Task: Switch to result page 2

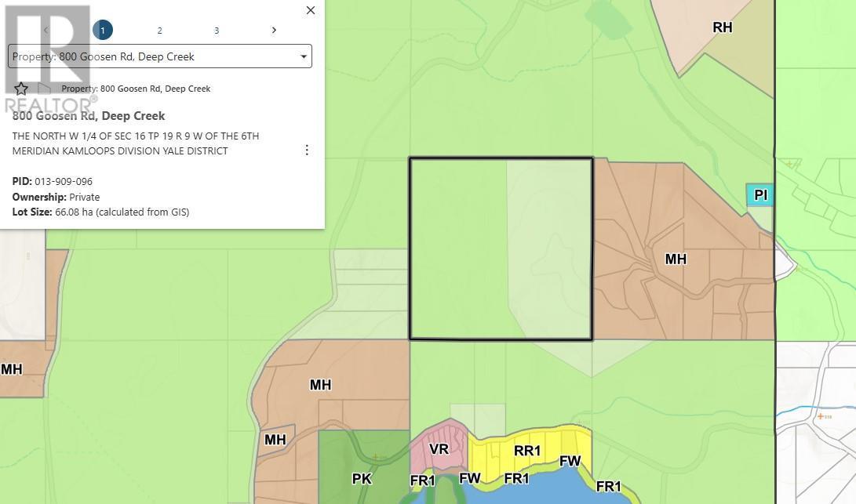Action: point(159,30)
